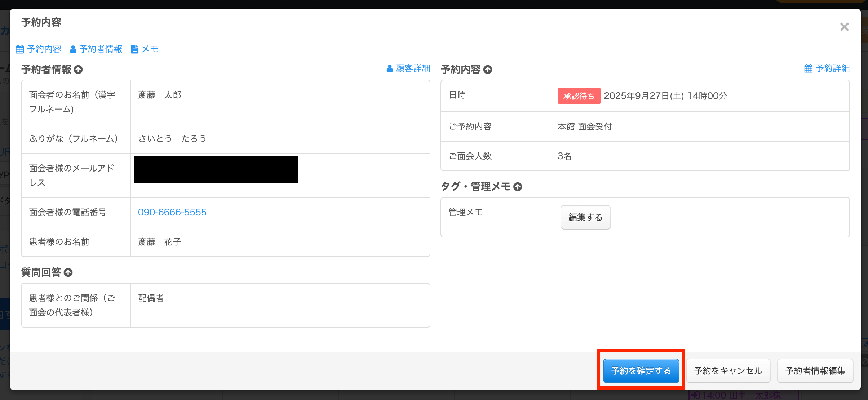Switch to the 予約者情報 tab
The width and height of the screenshot is (868, 400).
point(101,49)
